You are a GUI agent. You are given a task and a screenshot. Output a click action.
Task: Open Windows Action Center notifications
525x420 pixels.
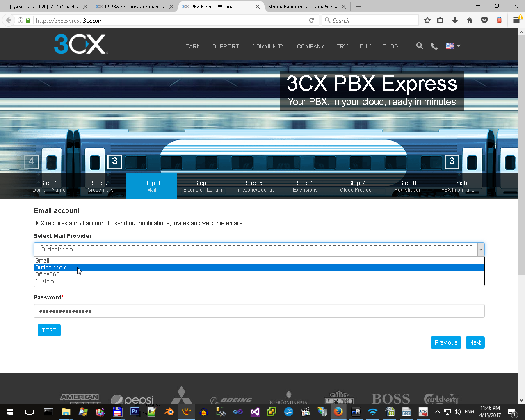coord(512,412)
